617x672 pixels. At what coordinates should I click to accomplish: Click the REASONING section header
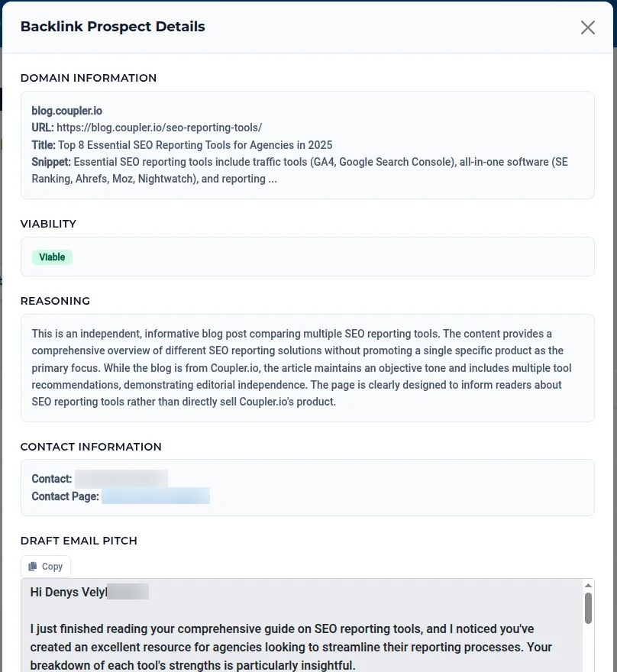(x=55, y=301)
